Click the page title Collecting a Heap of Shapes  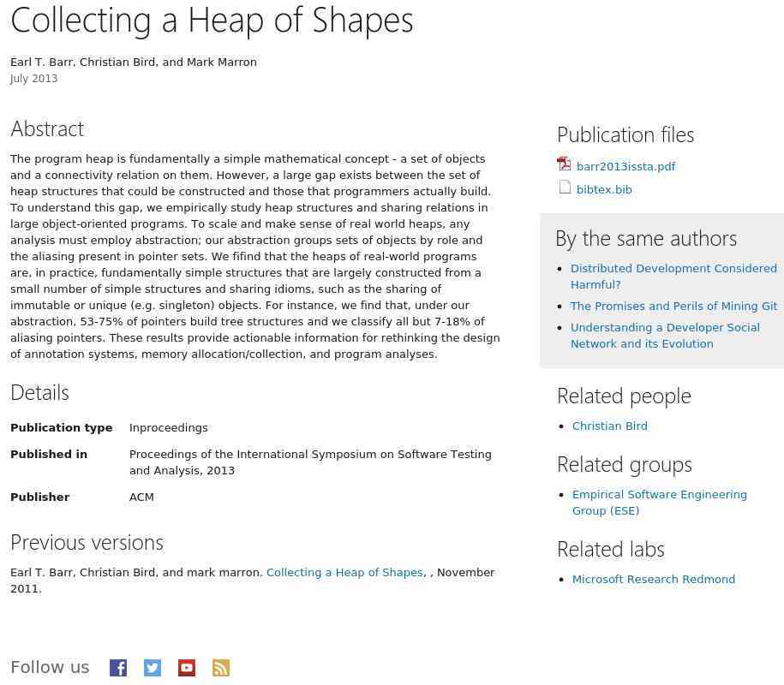click(212, 20)
